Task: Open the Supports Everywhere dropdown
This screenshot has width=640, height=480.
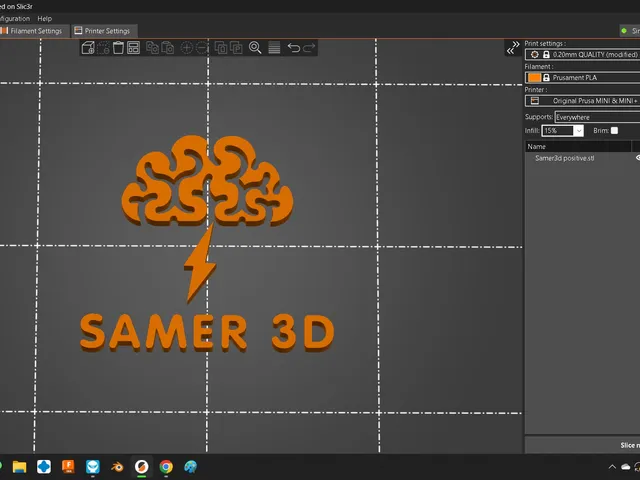Action: coord(597,117)
